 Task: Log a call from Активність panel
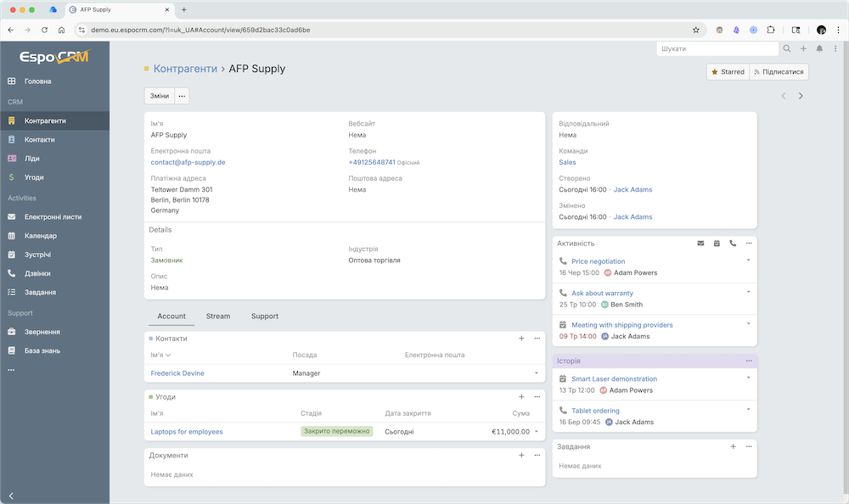point(733,244)
